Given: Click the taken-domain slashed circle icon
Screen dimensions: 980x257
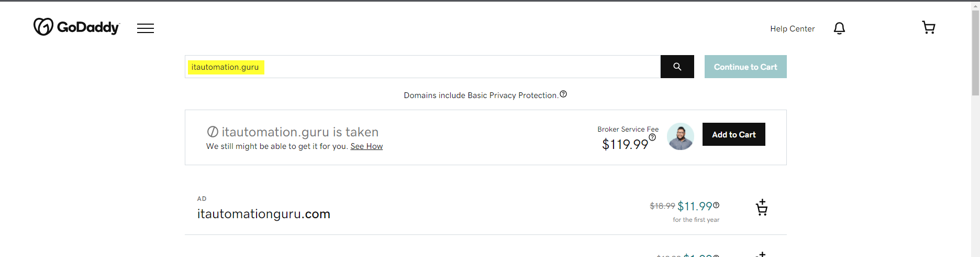Looking at the screenshot, I should (213, 132).
